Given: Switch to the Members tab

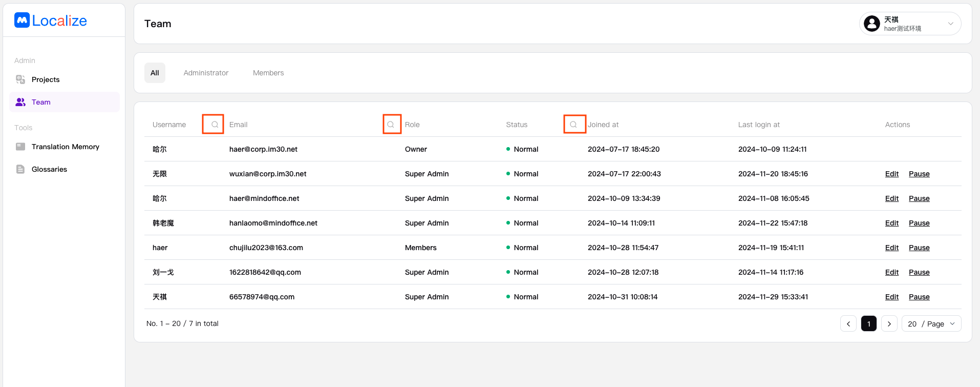Looking at the screenshot, I should pyautogui.click(x=268, y=73).
